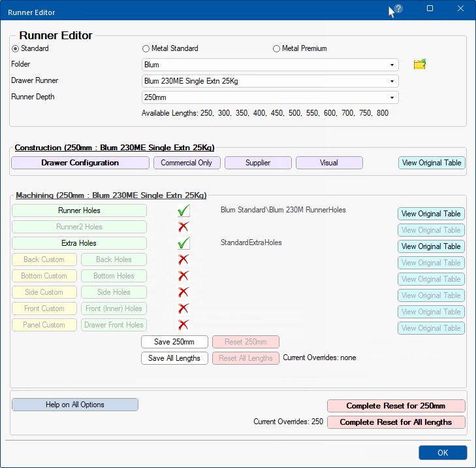Choose the Metal Premium radio option
The width and height of the screenshot is (476, 468).
277,48
